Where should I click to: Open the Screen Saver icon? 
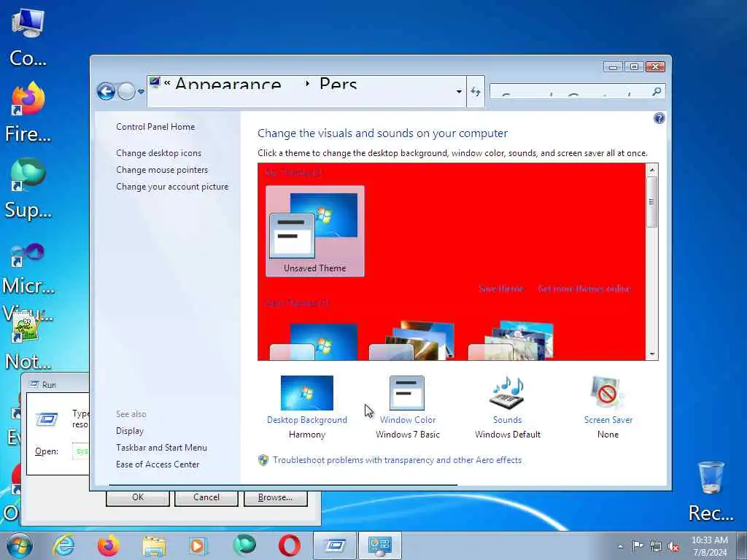608,393
